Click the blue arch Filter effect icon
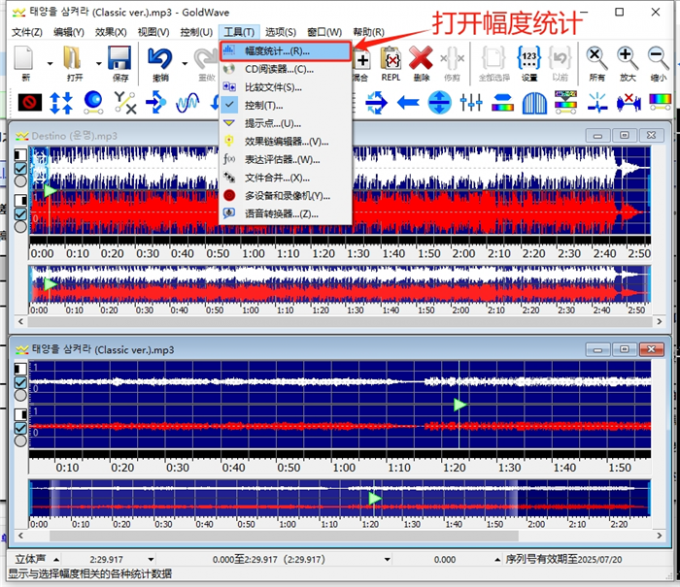 pyautogui.click(x=534, y=103)
